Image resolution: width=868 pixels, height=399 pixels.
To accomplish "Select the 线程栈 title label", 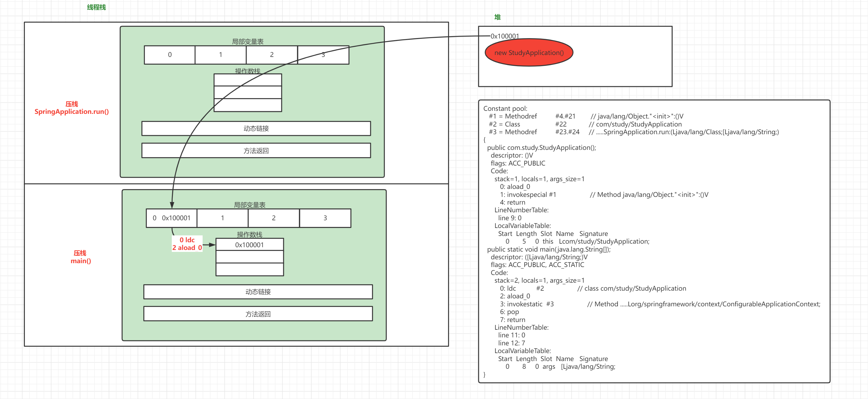I will click(96, 7).
